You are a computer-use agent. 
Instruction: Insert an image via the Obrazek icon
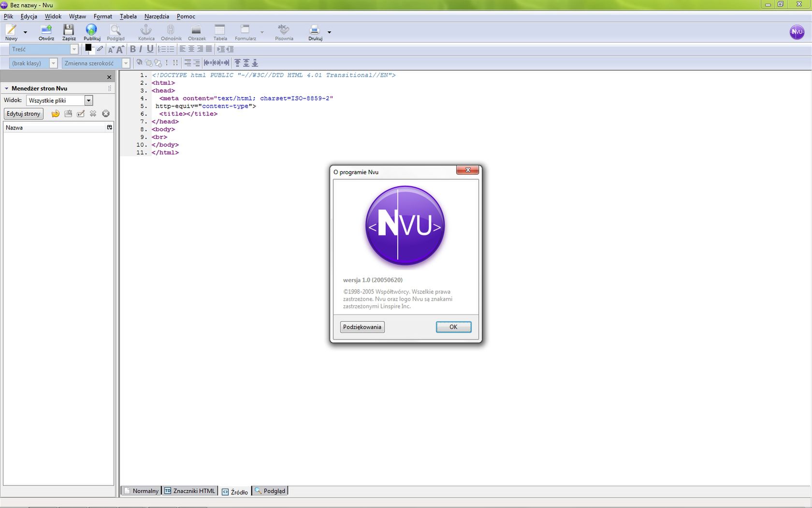196,32
